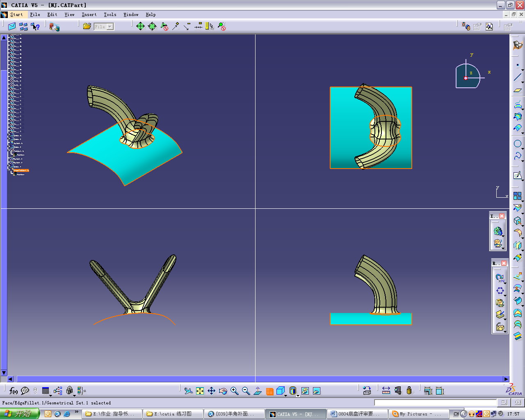This screenshot has width=525, height=420.
Task: Click the arrow with plus sign icon
Action: 176,26
